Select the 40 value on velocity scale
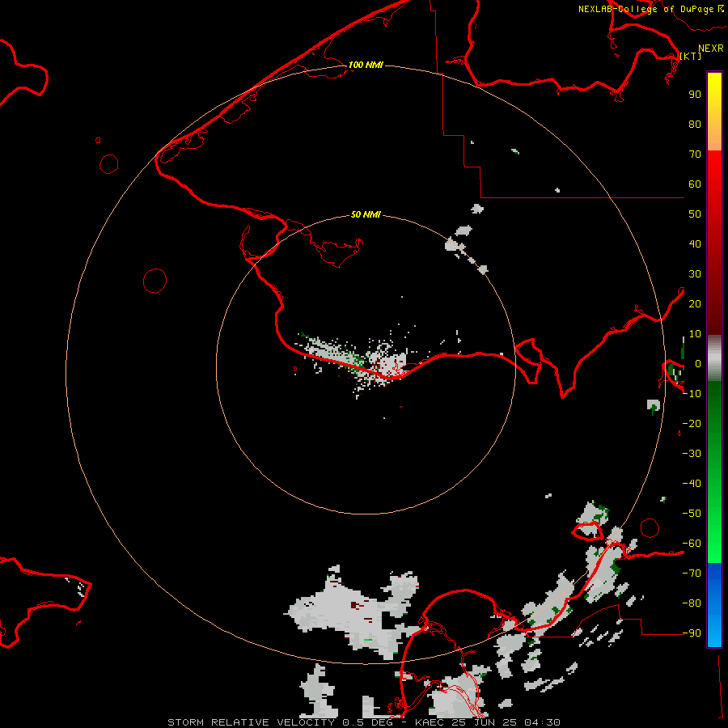Image resolution: width=728 pixels, height=728 pixels. click(695, 243)
